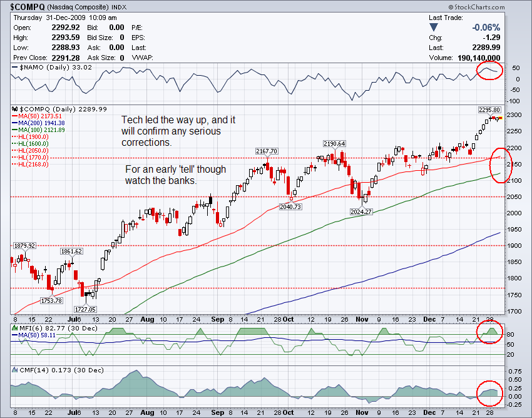Click the P/E label
Viewport: 532px width, 418px height.
pos(137,28)
